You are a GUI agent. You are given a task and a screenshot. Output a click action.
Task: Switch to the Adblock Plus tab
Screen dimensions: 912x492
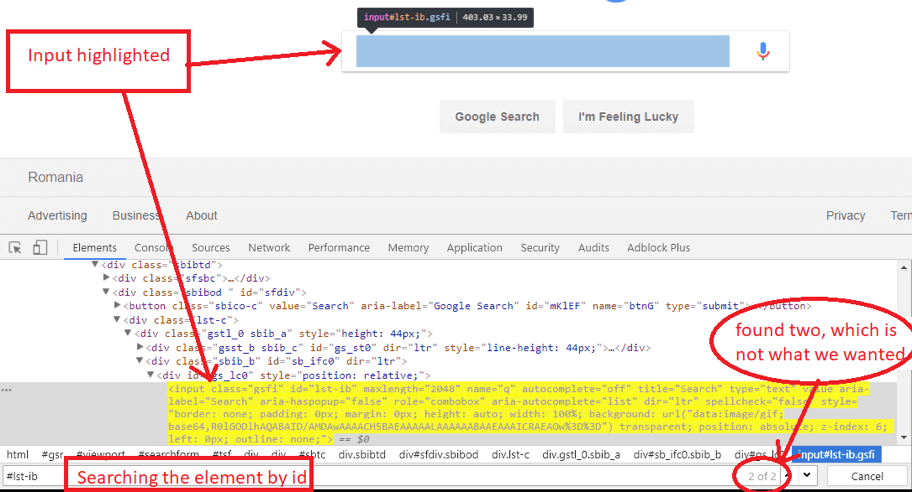[658, 248]
